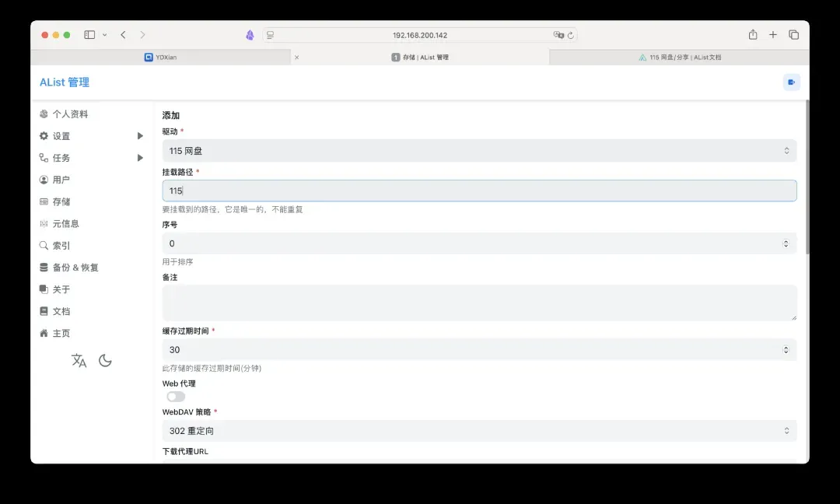
Task: Expand the 任务 sidebar submenu arrow
Action: pyautogui.click(x=140, y=158)
